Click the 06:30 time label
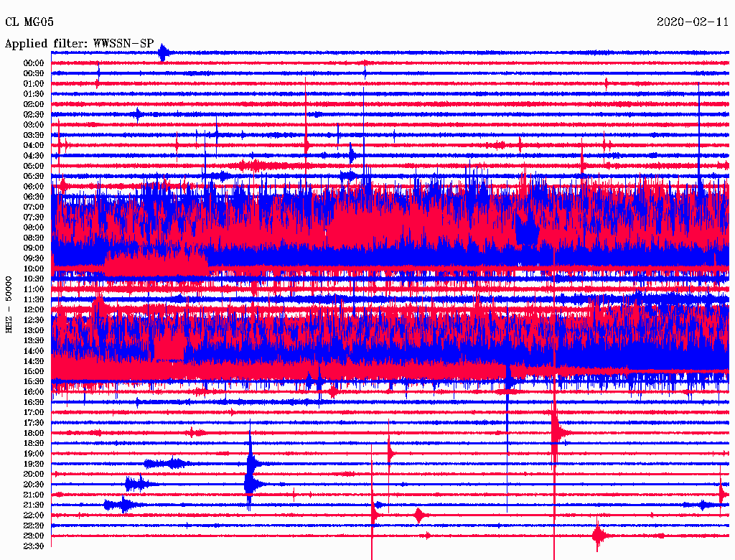The height and width of the screenshot is (560, 735). pos(34,197)
